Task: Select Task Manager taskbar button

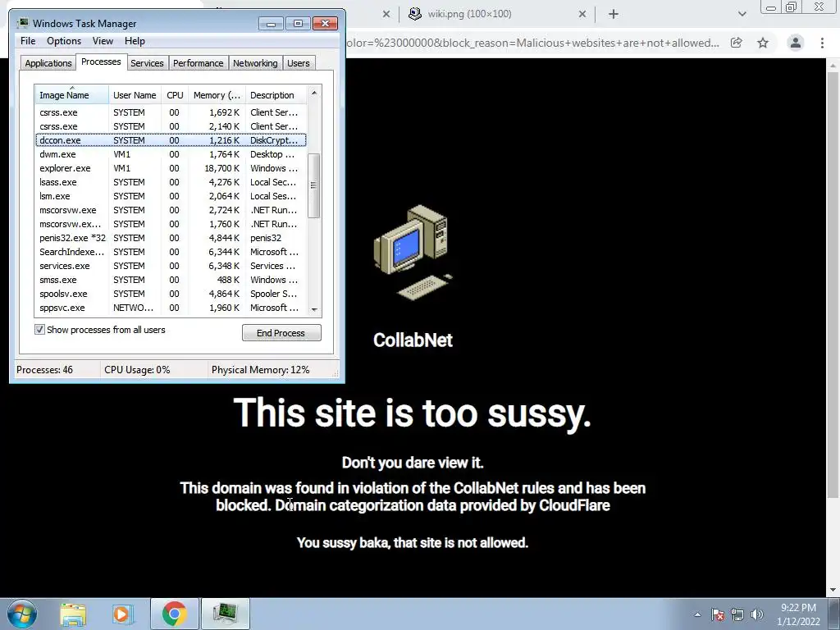Action: coord(225,614)
